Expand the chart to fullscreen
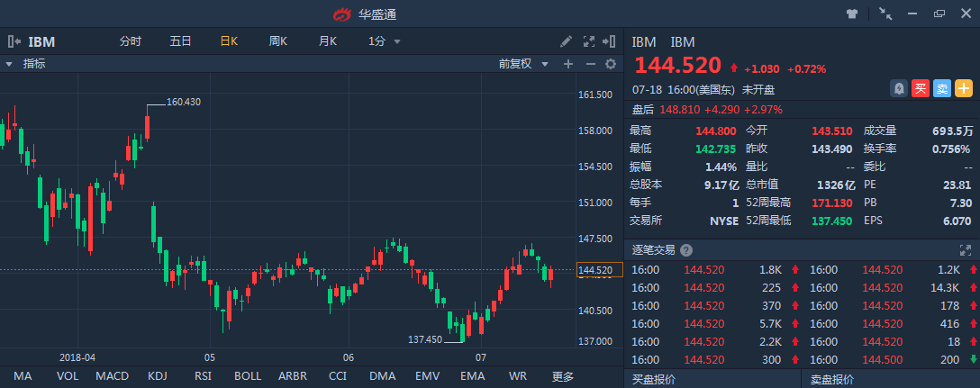The width and height of the screenshot is (980, 388). tap(589, 41)
